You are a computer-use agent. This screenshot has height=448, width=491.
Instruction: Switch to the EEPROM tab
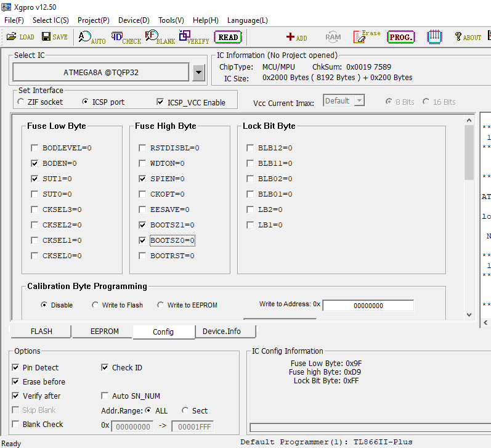point(104,332)
